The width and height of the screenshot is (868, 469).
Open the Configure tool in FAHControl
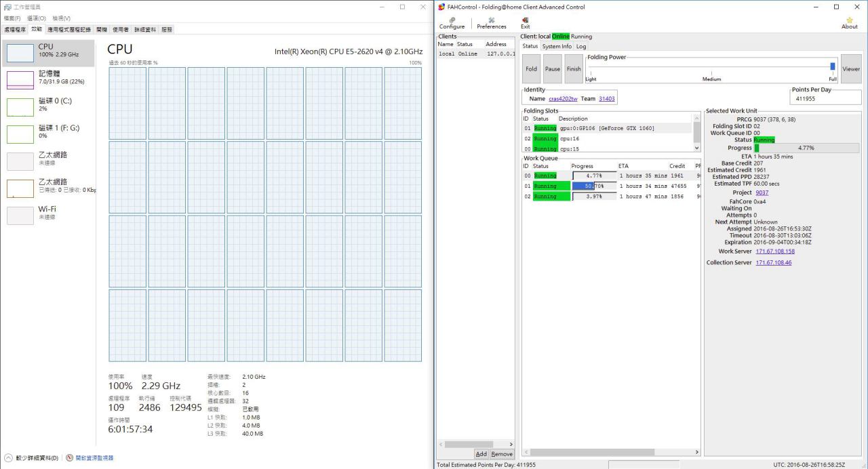click(452, 22)
